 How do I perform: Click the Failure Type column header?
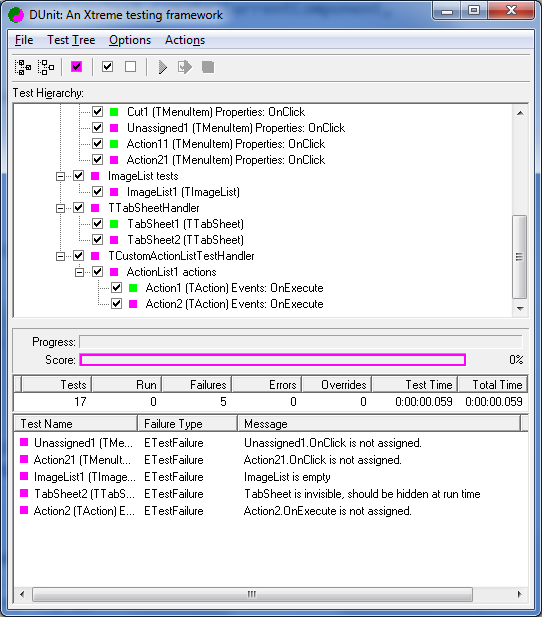188,424
